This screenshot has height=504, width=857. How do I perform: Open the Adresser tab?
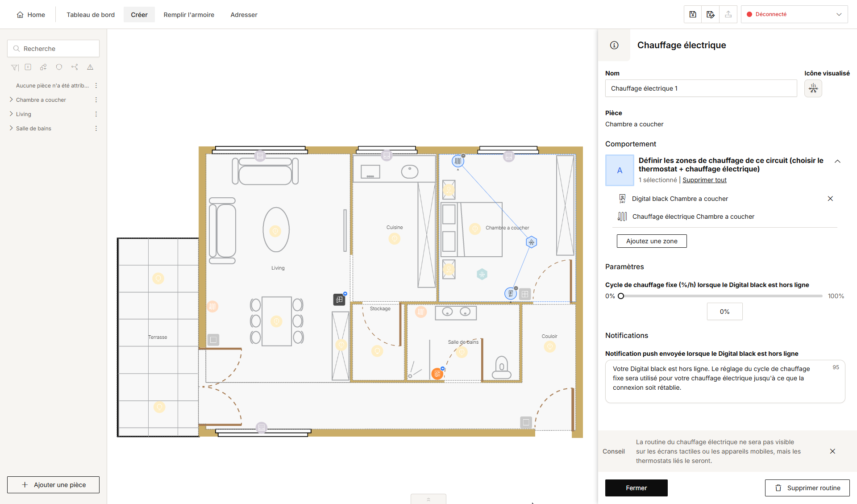[x=244, y=15]
